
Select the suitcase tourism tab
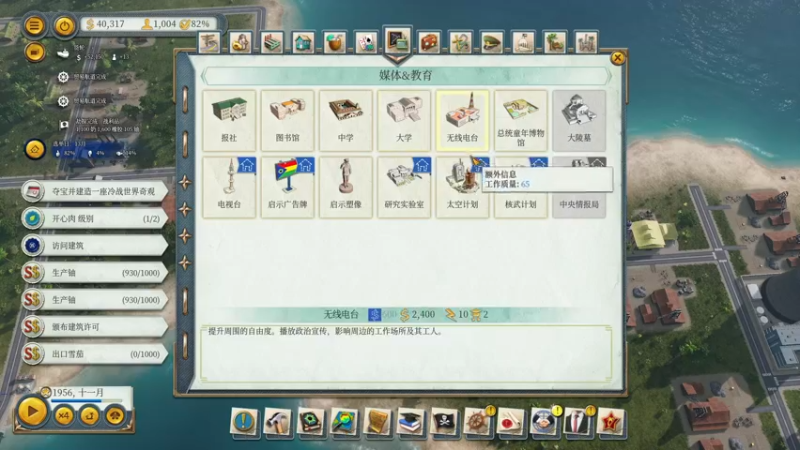[429, 42]
